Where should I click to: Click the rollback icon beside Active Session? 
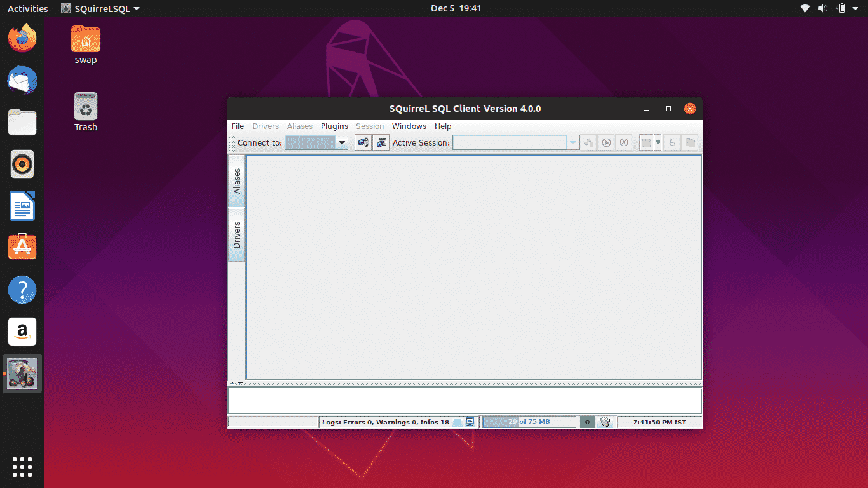(588, 142)
